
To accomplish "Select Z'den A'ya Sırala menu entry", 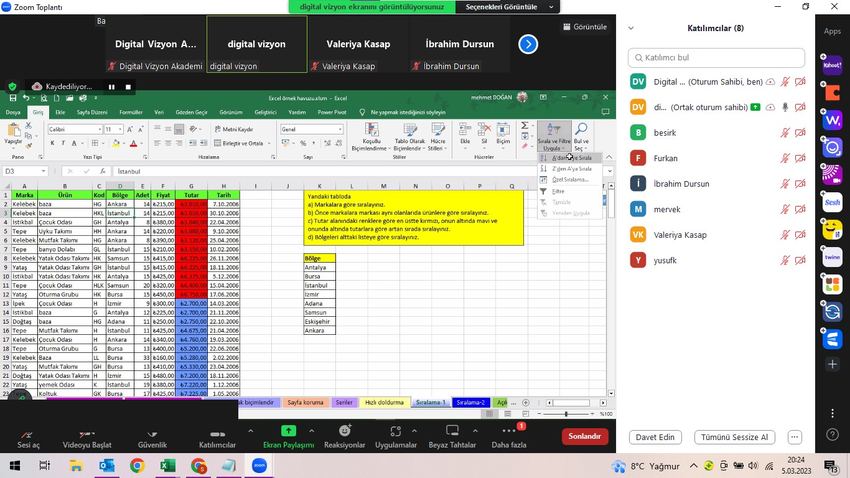I will pyautogui.click(x=569, y=169).
